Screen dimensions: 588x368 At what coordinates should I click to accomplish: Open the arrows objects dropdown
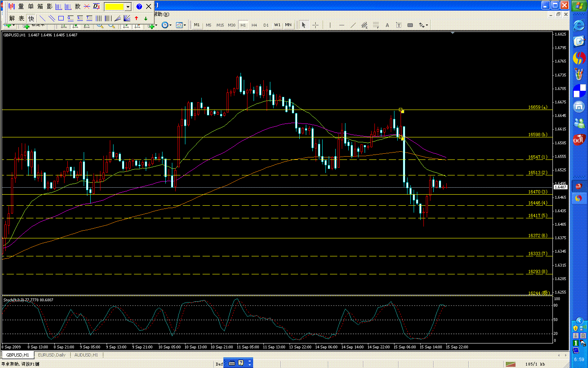(x=423, y=25)
